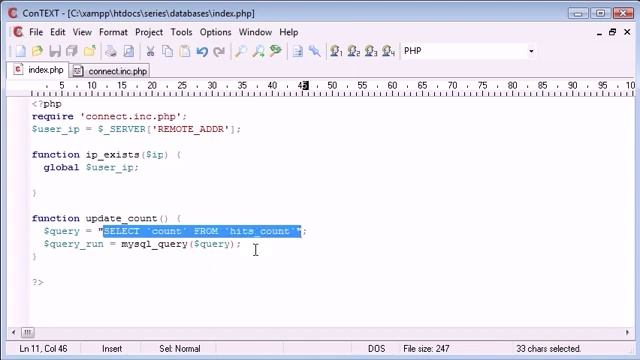Open the Tools menu
The image size is (640, 360).
(x=181, y=32)
